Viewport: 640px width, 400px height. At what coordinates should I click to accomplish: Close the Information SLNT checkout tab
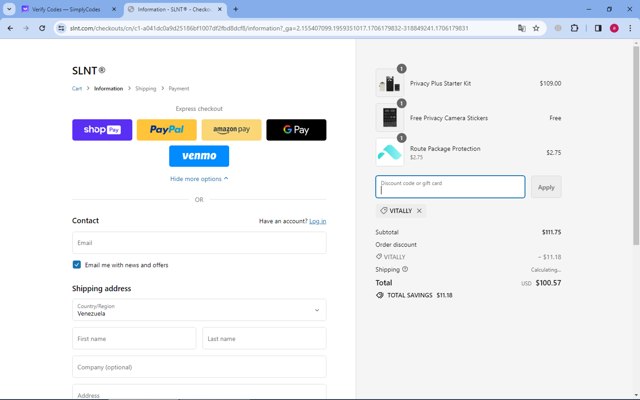(220, 9)
